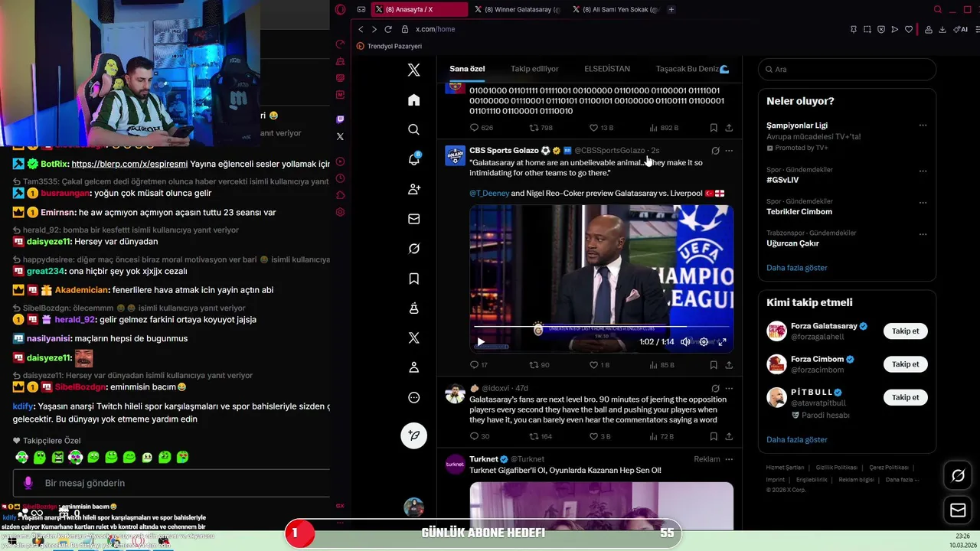The width and height of the screenshot is (980, 551).
Task: Open Explore search icon in X sidebar
Action: pyautogui.click(x=413, y=129)
